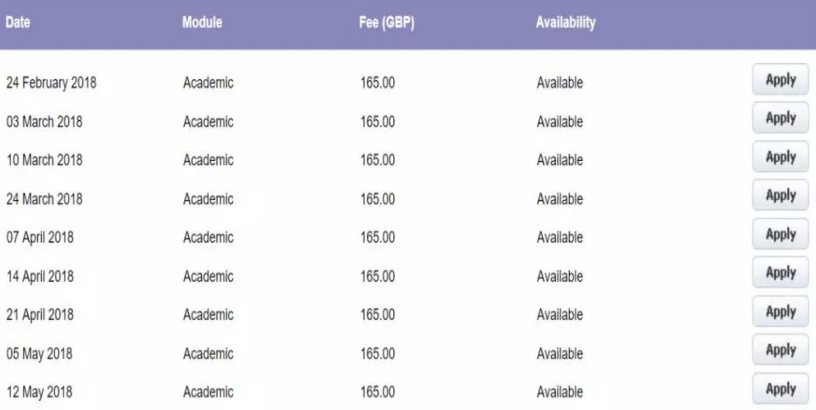The height and width of the screenshot is (410, 816).
Task: Apply for the 24 February 2018 test
Action: (780, 81)
